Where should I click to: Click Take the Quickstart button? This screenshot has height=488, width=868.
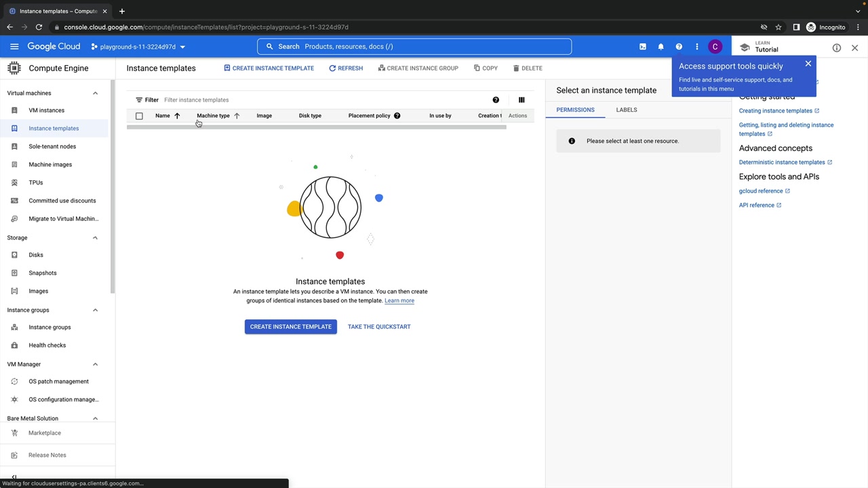click(x=379, y=327)
